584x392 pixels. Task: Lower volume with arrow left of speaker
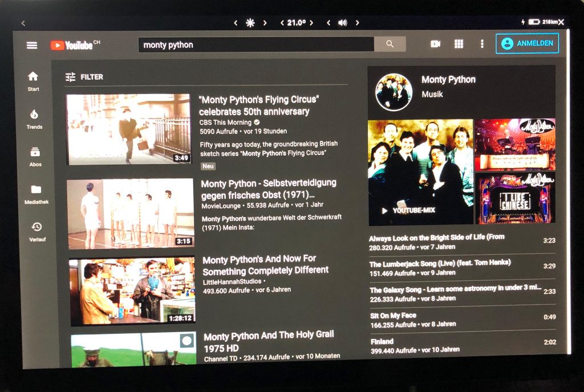point(328,23)
